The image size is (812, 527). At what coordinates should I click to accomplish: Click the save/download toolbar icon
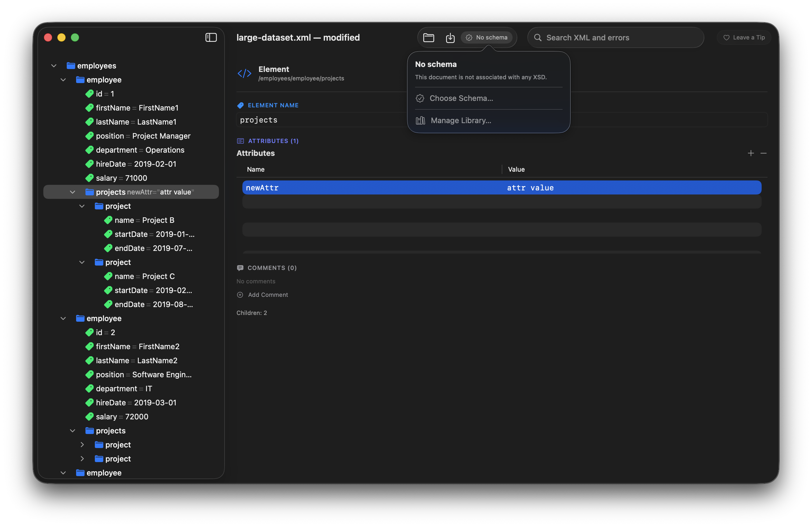pos(450,37)
